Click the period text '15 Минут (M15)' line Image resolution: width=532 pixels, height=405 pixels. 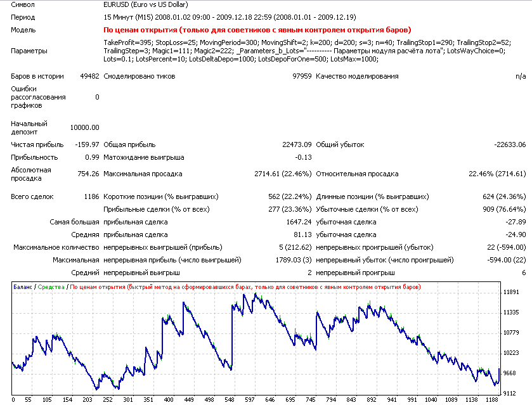coord(230,17)
